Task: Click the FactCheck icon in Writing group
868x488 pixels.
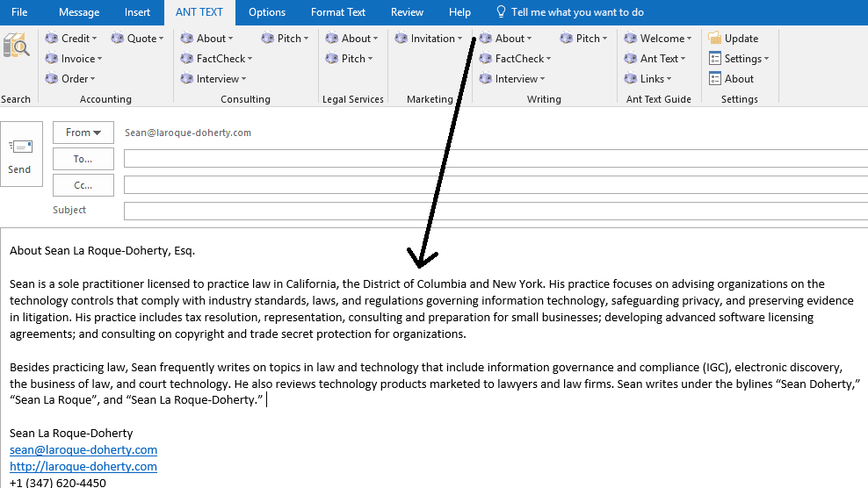Action: point(486,58)
